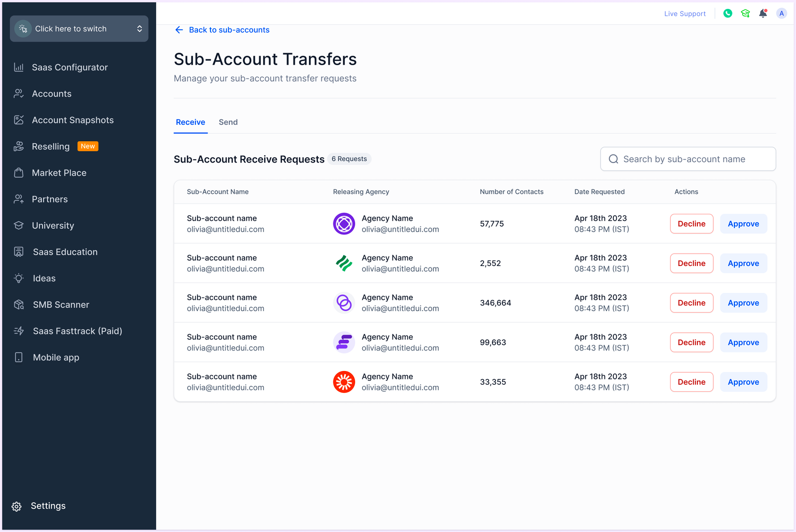The image size is (796, 532).
Task: Approve the request with 33,355 contacts
Action: point(743,382)
